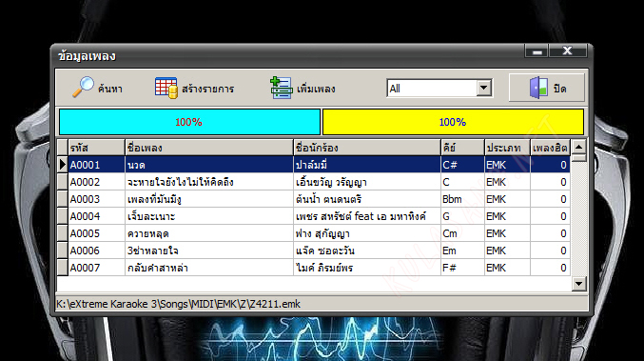Select the สร้างรายการ button label
This screenshot has height=361, width=644.
pyautogui.click(x=207, y=89)
